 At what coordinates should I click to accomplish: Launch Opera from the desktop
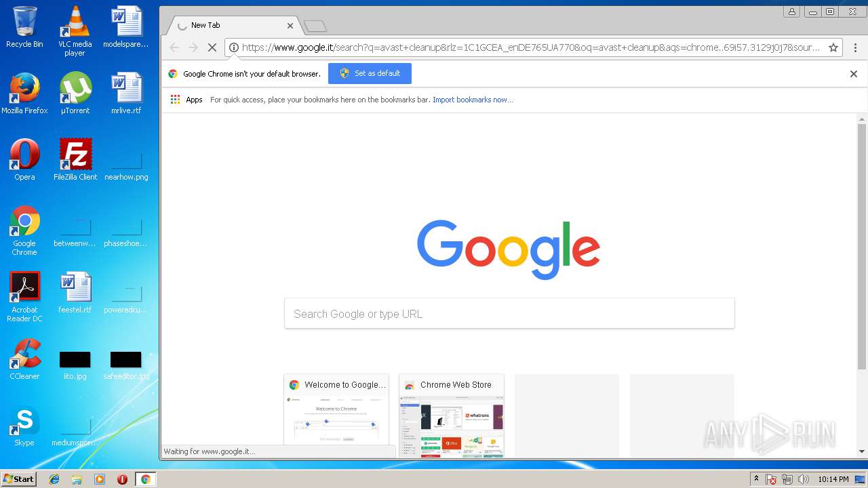24,160
